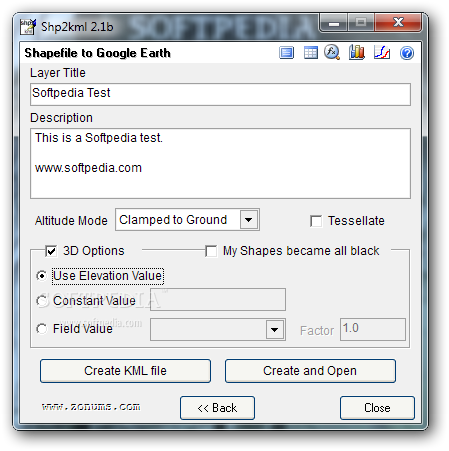The height and width of the screenshot is (451, 449).
Task: Open the Field Value dropdown list
Action: [275, 330]
